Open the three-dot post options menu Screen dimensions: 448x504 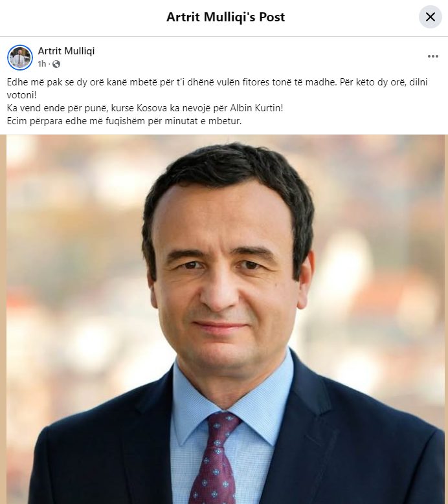click(433, 56)
